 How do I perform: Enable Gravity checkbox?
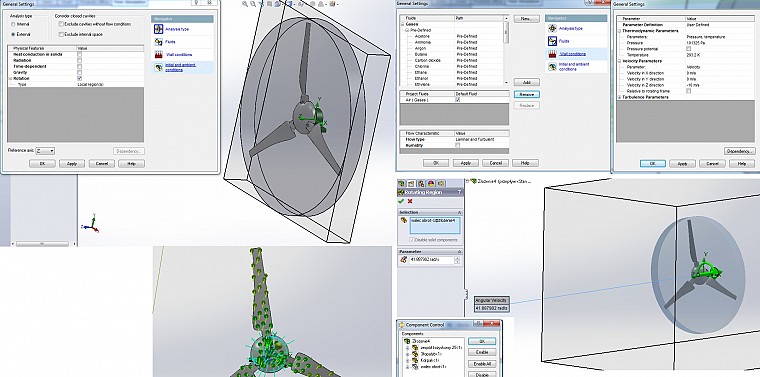79,72
